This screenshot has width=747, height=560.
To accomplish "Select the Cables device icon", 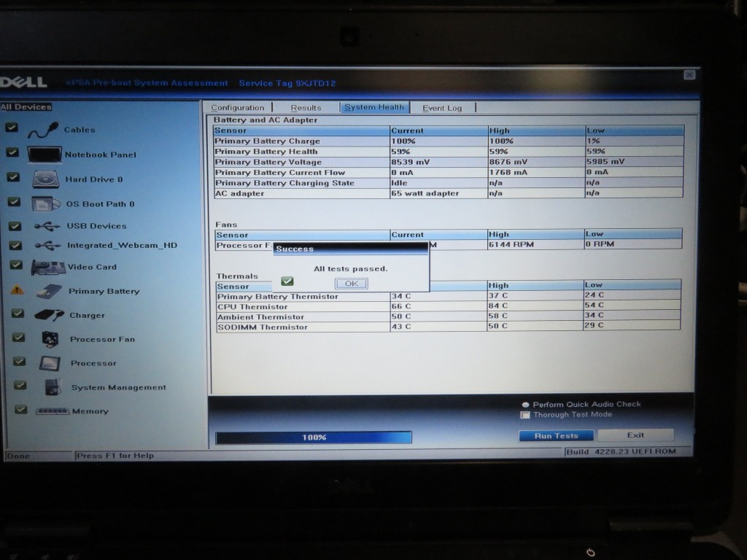I will (43, 130).
